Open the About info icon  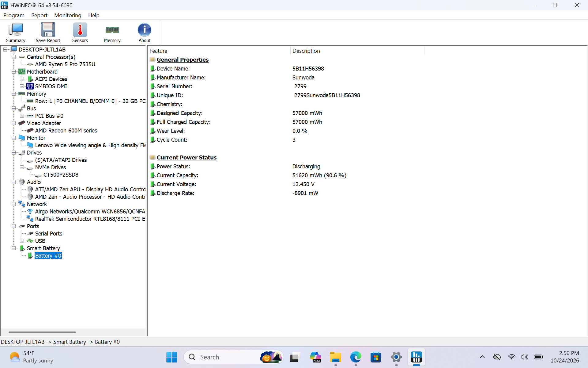(144, 33)
